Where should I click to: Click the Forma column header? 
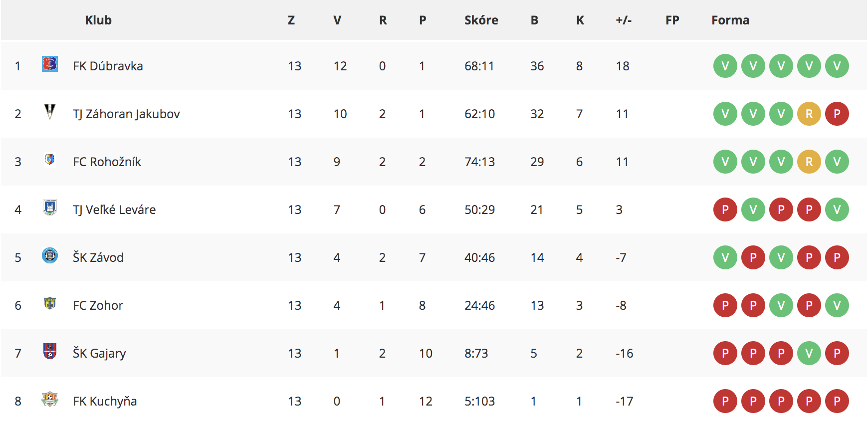coord(730,20)
